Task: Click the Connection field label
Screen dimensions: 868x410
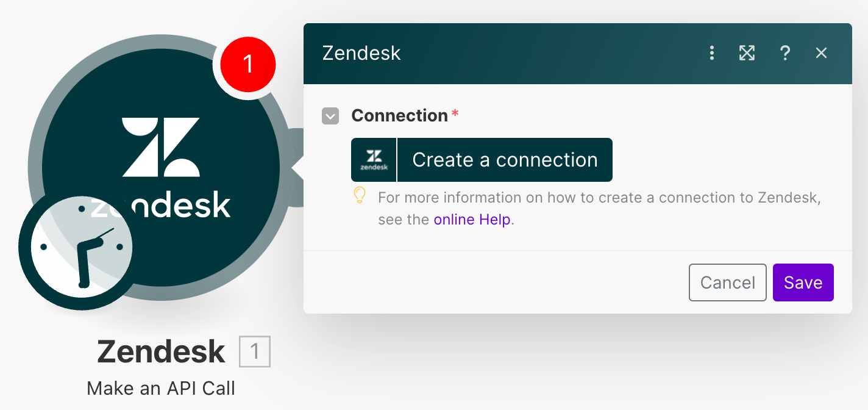Action: (x=400, y=115)
